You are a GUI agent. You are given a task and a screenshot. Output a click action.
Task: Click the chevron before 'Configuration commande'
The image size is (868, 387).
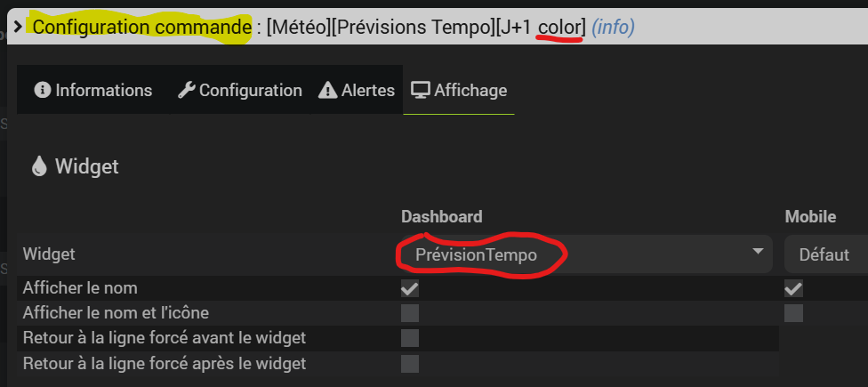[x=17, y=27]
